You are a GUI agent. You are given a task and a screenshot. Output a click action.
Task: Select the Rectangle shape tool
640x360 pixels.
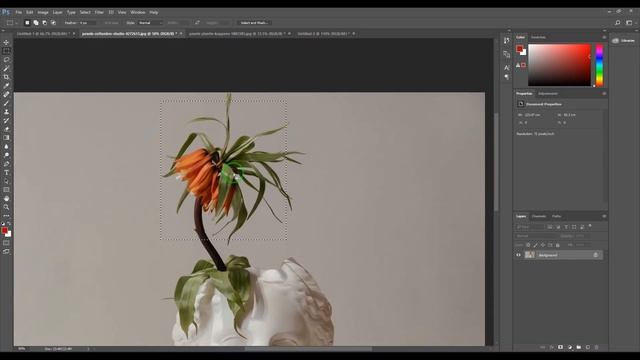tap(6, 190)
